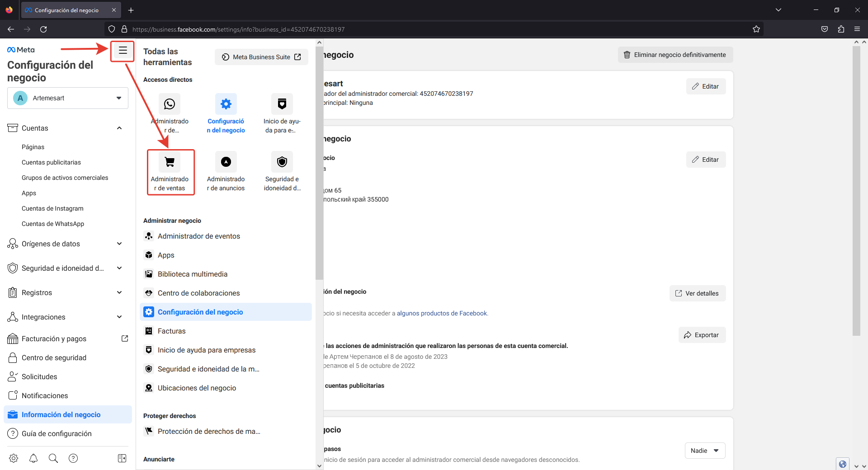Open Guía de configuración
This screenshot has height=470, width=868.
click(68, 433)
